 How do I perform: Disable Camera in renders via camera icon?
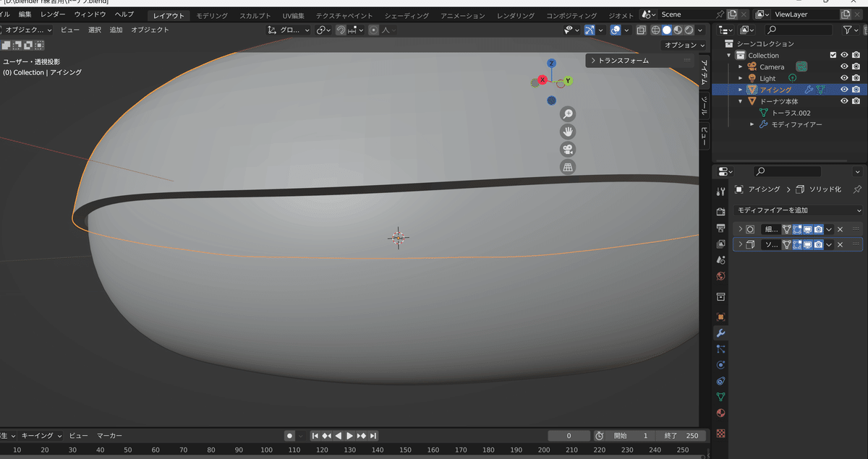(856, 67)
